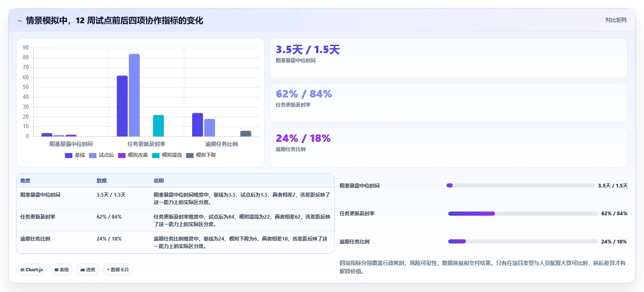Click the 说明 column header
The height and width of the screenshot is (292, 644).
click(x=159, y=181)
